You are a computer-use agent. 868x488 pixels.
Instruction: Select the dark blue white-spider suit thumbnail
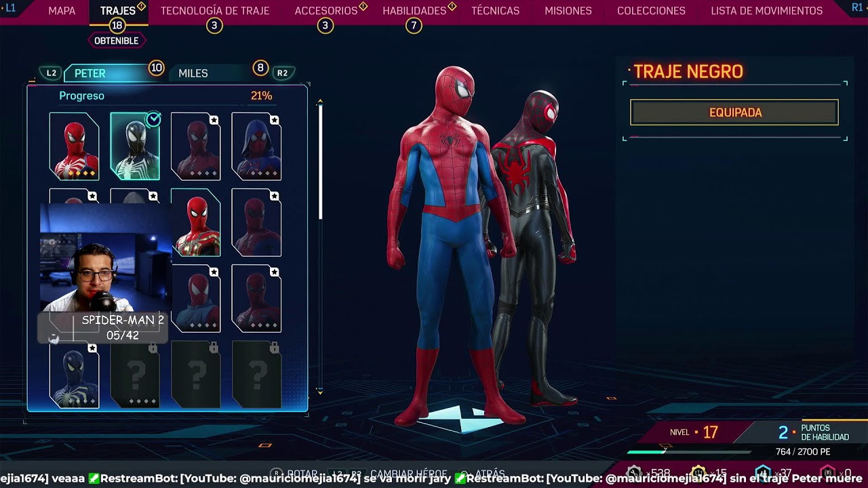point(74,375)
